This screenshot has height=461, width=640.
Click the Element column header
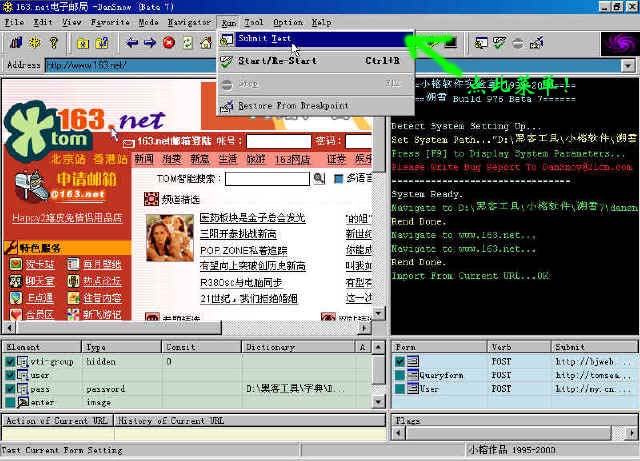42,347
